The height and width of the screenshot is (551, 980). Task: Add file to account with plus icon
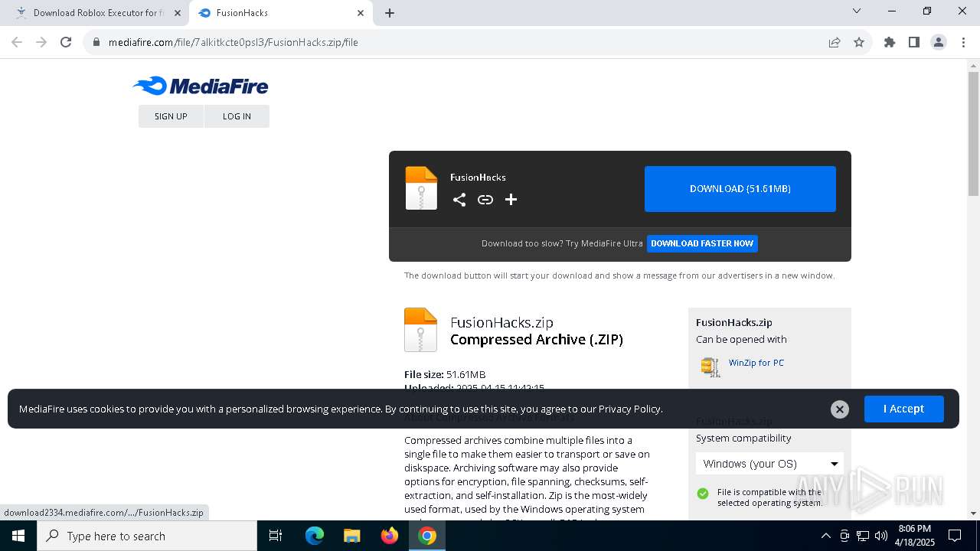click(511, 200)
